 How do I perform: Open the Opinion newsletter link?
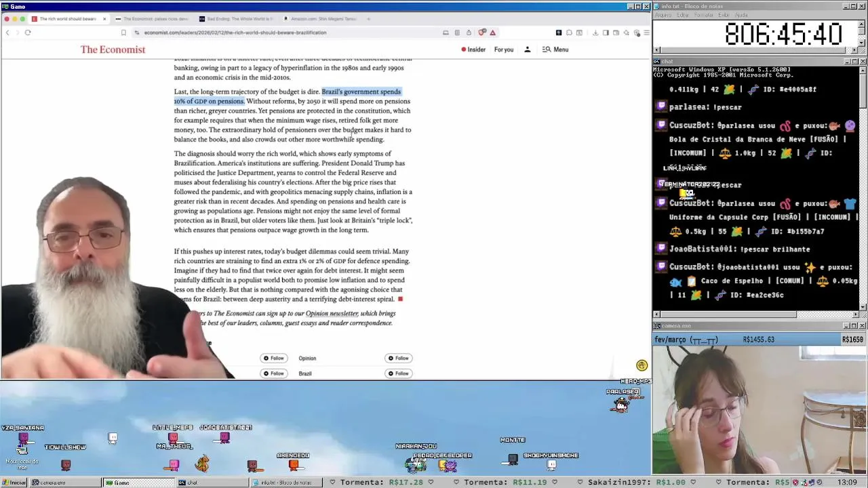(x=332, y=313)
